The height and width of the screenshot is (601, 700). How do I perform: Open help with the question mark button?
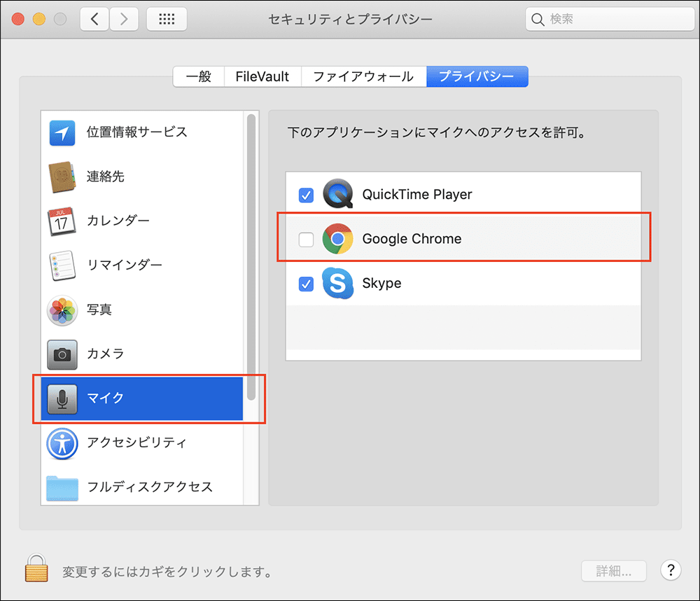click(671, 569)
